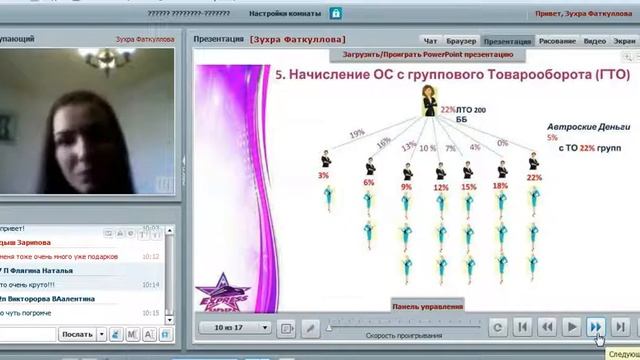Go to the previous slide
The image size is (640, 360).
[x=547, y=327]
